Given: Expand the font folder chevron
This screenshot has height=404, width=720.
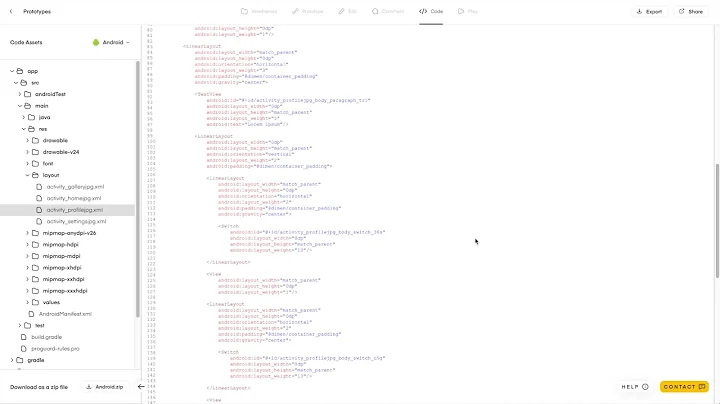Looking at the screenshot, I should coord(28,163).
